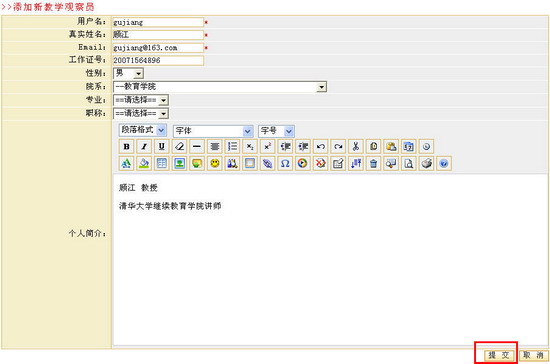Open the 段落格式 paragraph format dropdown
Screen dimensions: 550x364
coord(143,130)
